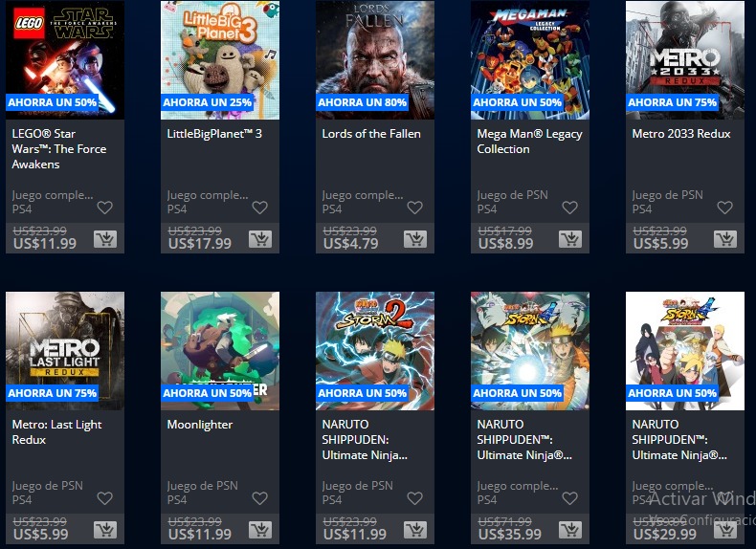The image size is (756, 549).
Task: Toggle wishlist heart for Moonlighter
Action: [260, 498]
